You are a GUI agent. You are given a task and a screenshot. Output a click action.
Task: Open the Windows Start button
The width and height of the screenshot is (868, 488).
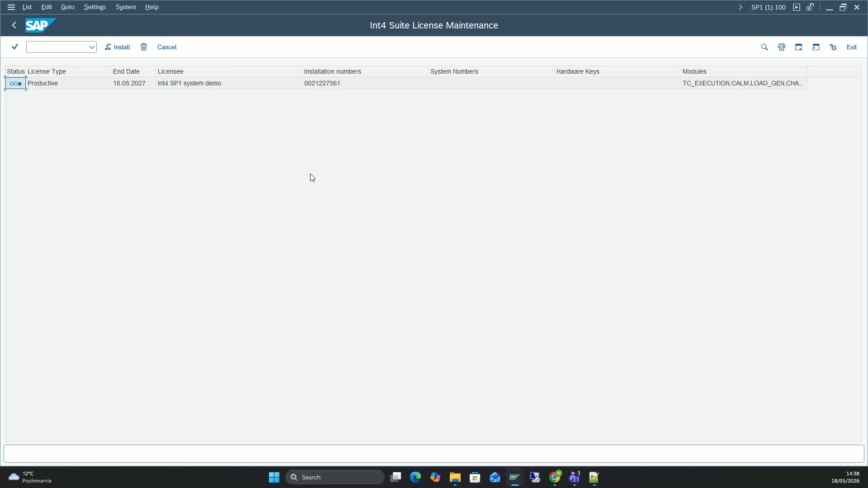(274, 477)
